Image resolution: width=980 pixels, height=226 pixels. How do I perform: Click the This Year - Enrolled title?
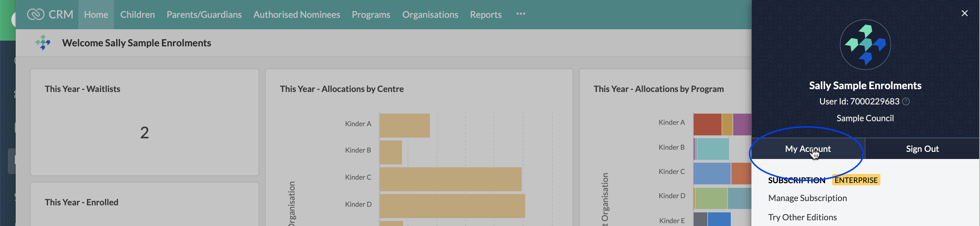coord(82,202)
